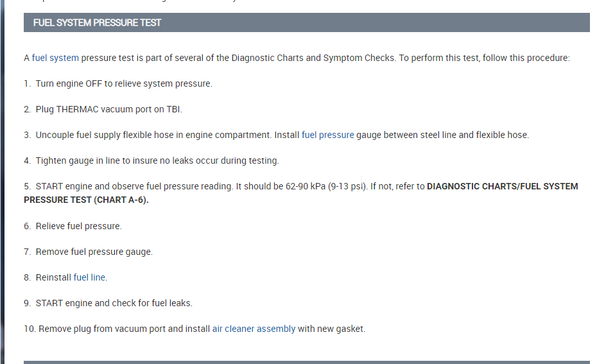Screen dimensions: 597x364
Task: Follow the "fuel pressure" gauge link
Action: point(327,135)
